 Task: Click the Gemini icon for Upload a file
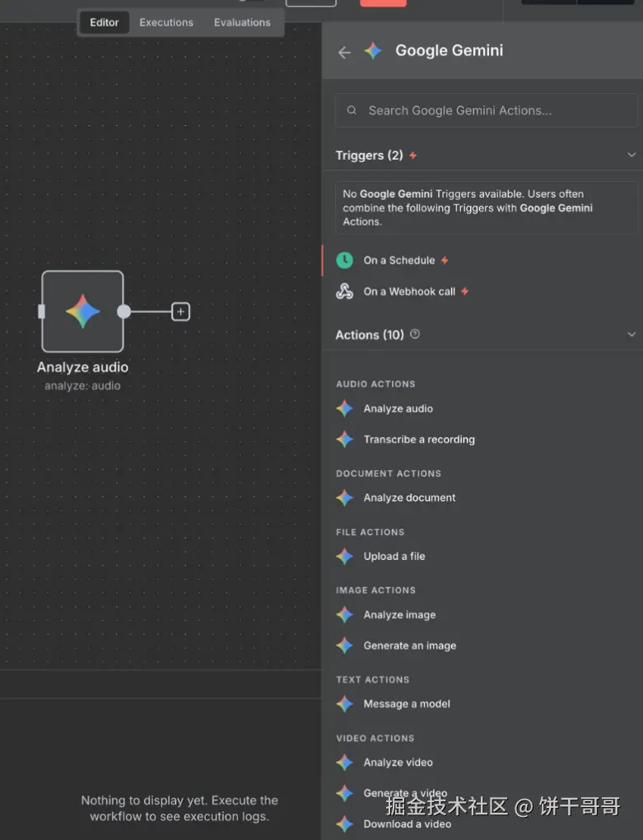tap(344, 556)
